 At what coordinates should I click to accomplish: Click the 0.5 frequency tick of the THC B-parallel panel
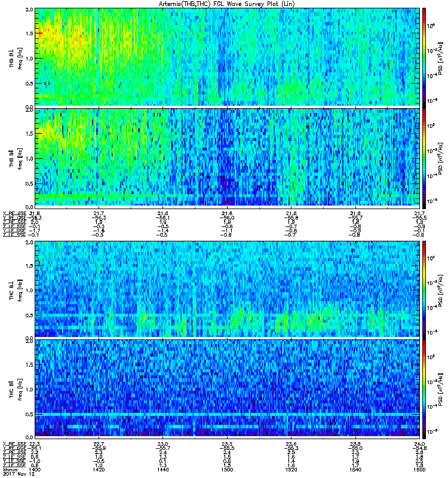point(29,414)
